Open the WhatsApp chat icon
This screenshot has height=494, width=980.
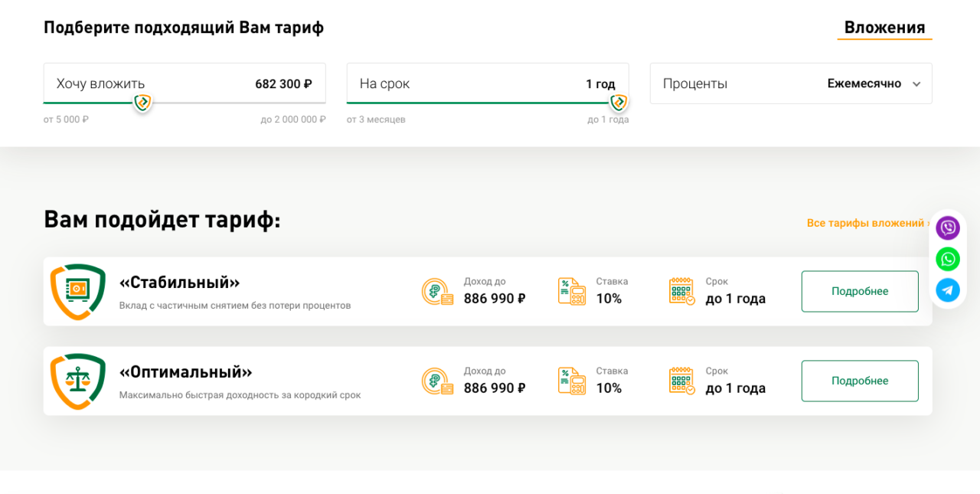tap(948, 259)
